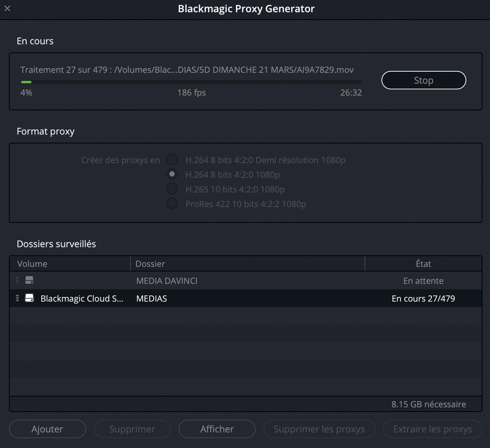
Task: Click Extraire les proxys button
Action: coord(432,429)
